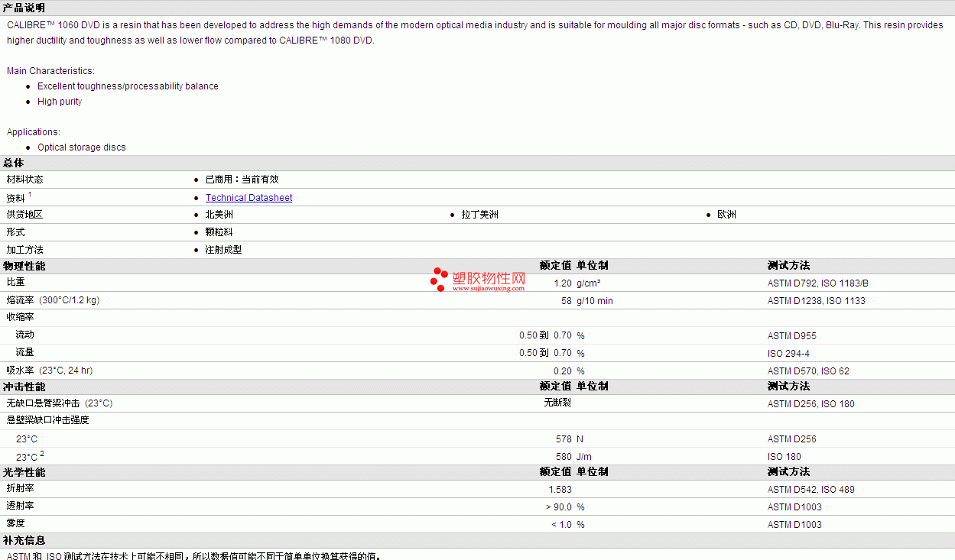Click the 'High purity' bullet text
Image resolution: width=955 pixels, height=560 pixels.
coord(60,102)
